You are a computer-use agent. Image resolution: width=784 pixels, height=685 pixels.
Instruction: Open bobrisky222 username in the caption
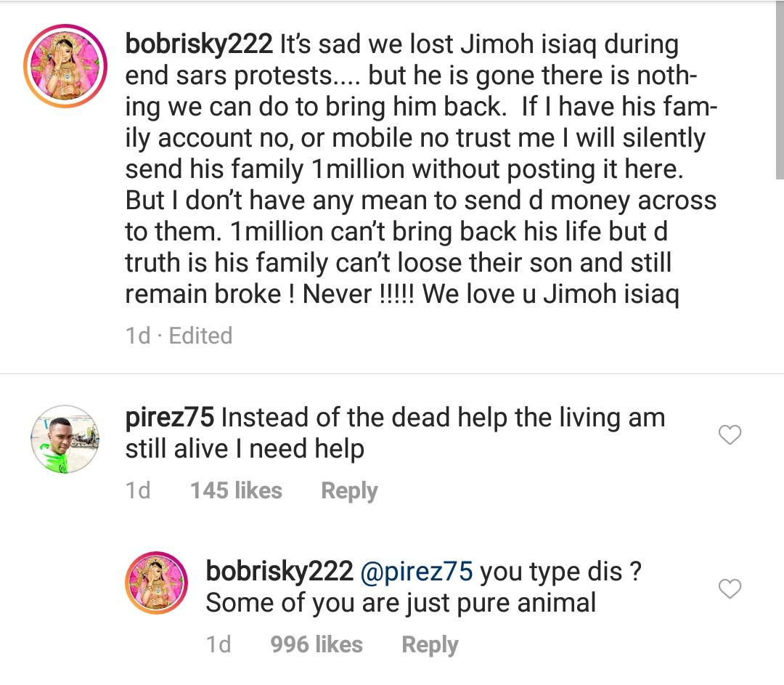coord(199,44)
